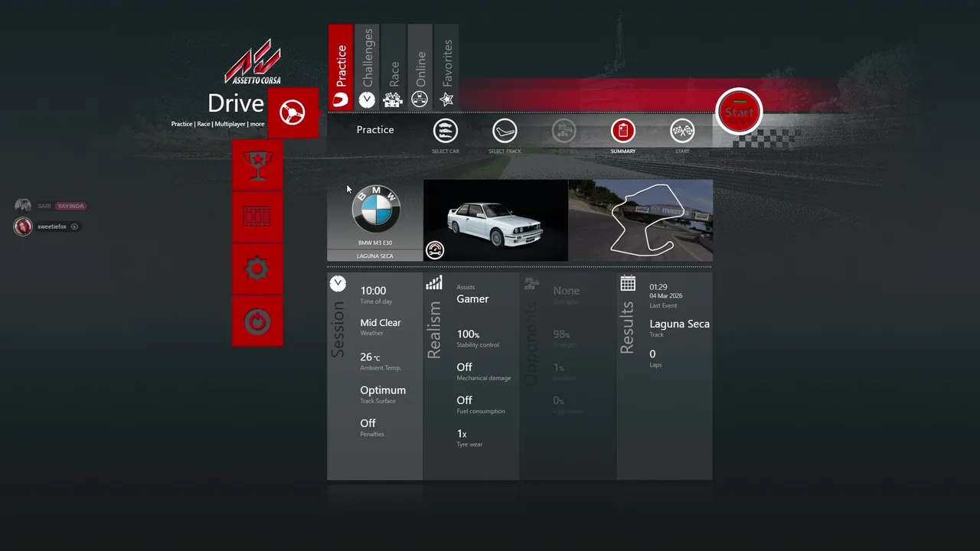The height and width of the screenshot is (551, 980).
Task: Open the white BMW M3 E30 thumbnail
Action: (x=495, y=220)
